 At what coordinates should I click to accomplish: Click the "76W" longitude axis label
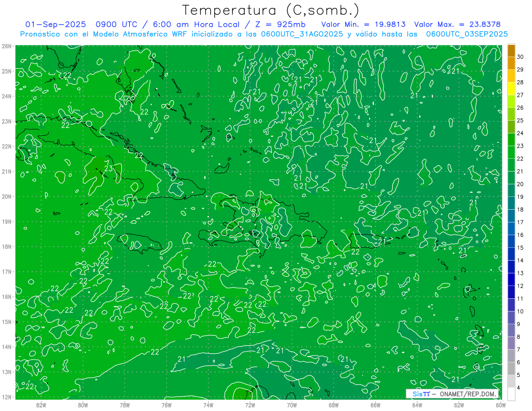[167, 404]
